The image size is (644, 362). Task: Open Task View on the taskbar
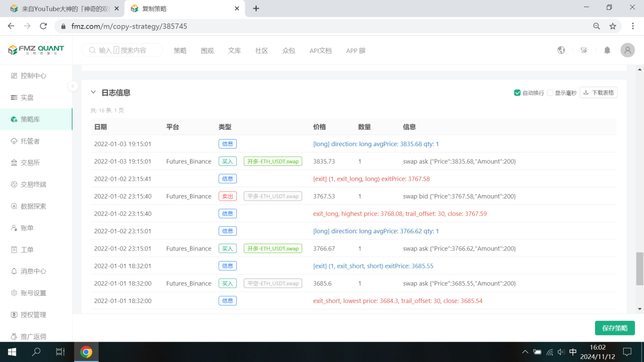(60, 352)
